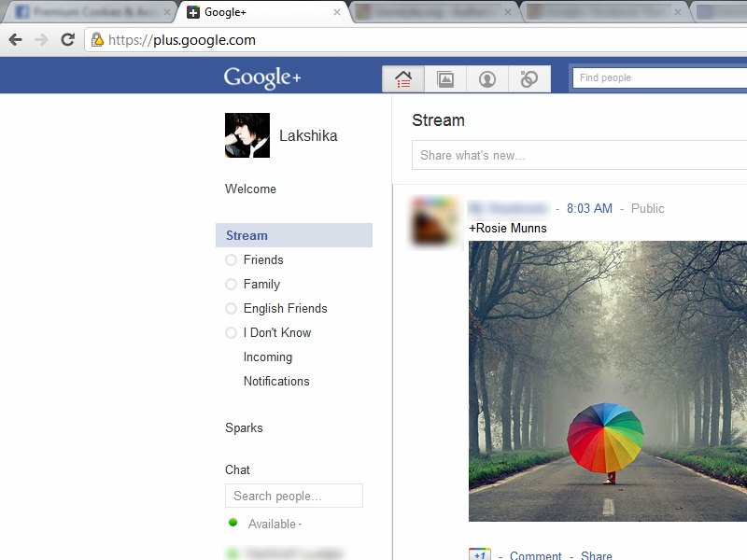Viewport: 747px width, 560px height.
Task: Click the Public visibility label
Action: tap(647, 208)
